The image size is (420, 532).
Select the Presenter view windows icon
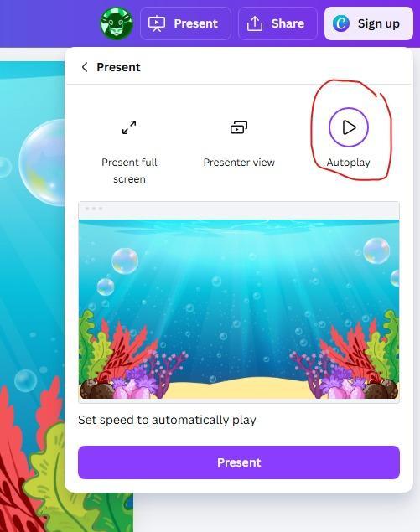tap(239, 127)
